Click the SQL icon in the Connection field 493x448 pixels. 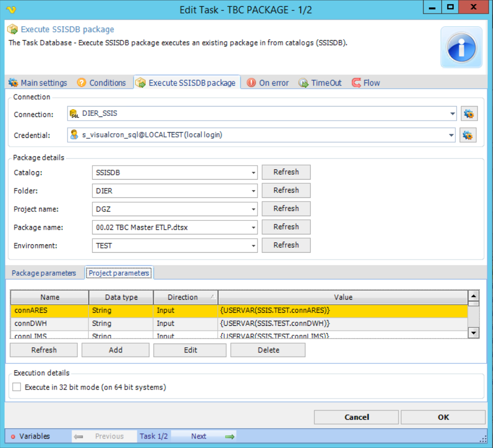[74, 113]
